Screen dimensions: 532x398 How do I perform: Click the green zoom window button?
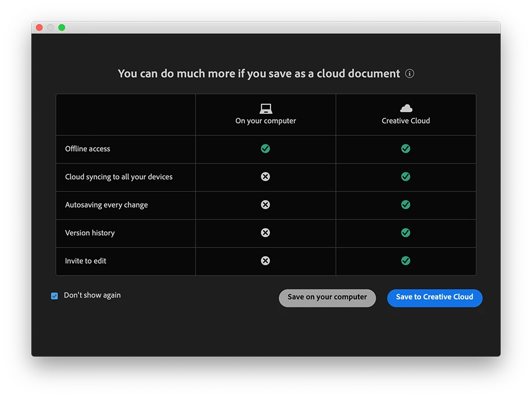62,27
